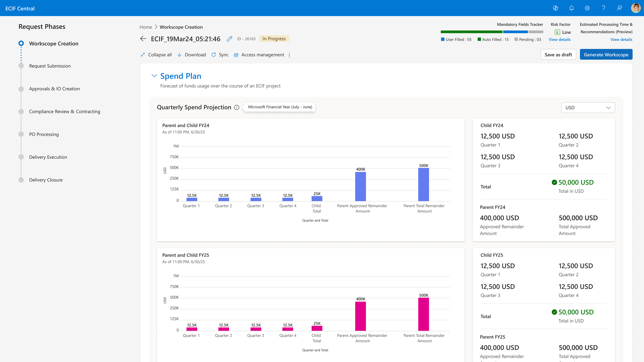644x362 pixels.
Task: Click Collapse all in toolbar
Action: tap(156, 55)
